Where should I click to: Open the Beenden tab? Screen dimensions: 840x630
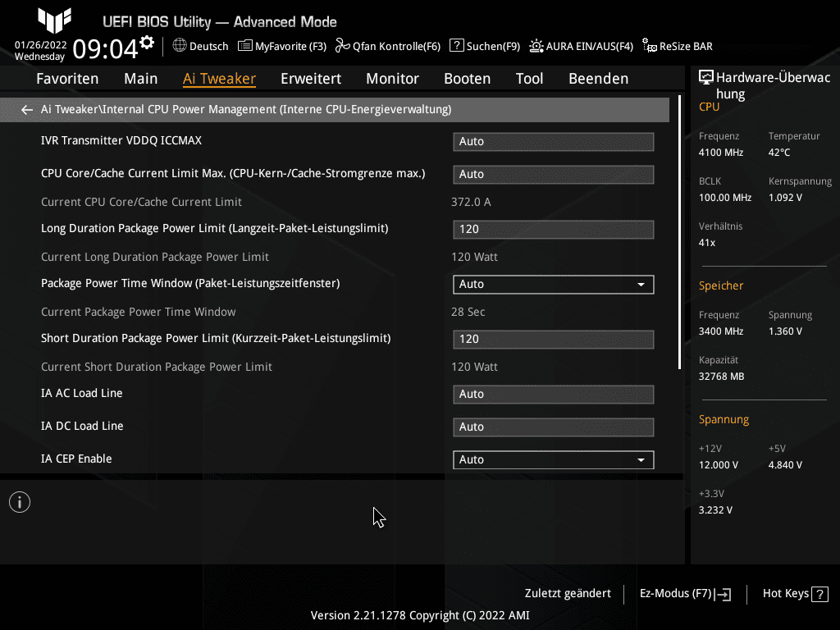point(598,79)
